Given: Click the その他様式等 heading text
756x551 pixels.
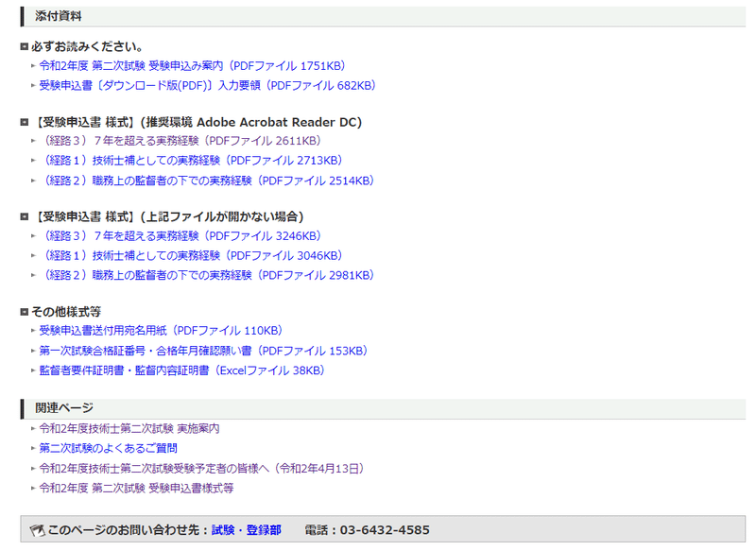Looking at the screenshot, I should [66, 312].
